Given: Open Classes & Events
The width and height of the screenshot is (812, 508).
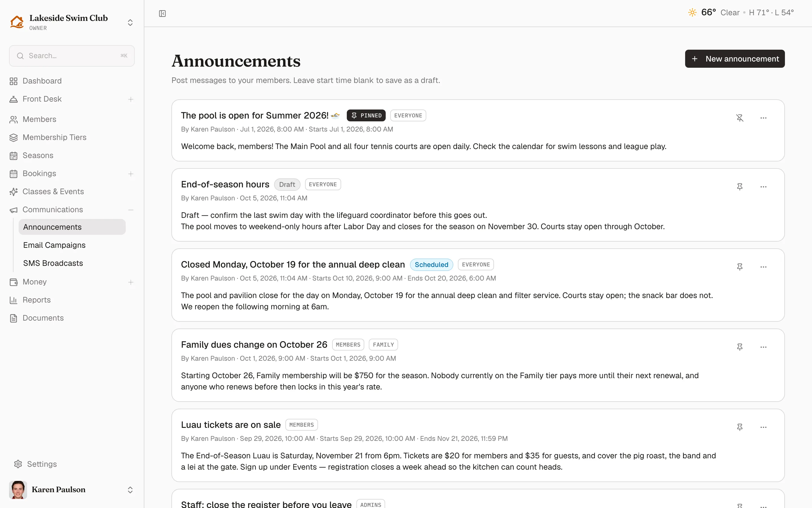Looking at the screenshot, I should 53,192.
